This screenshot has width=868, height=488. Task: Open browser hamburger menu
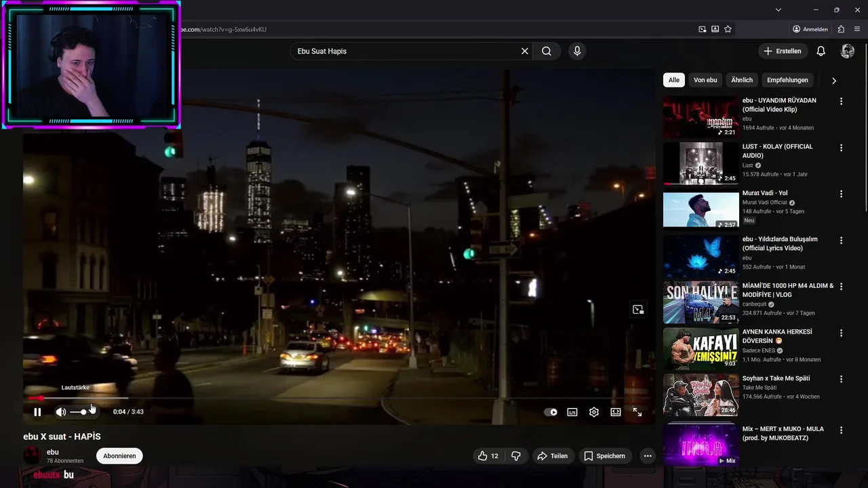(x=858, y=29)
